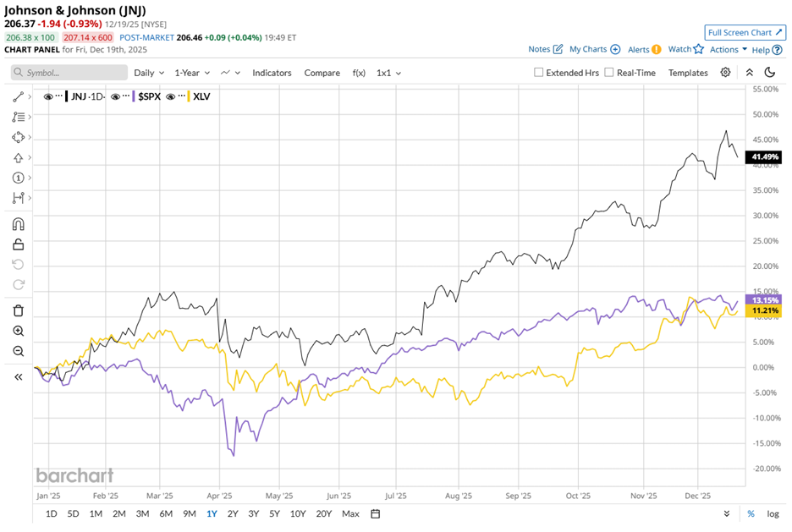The image size is (792, 532).
Task: Click the Symbol search field
Action: point(69,73)
